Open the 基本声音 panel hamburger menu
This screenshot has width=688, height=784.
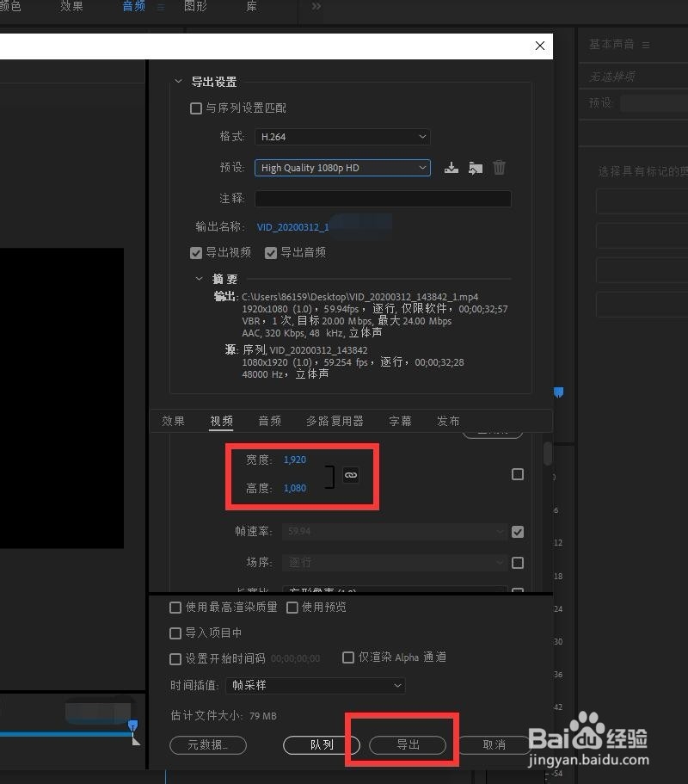646,45
